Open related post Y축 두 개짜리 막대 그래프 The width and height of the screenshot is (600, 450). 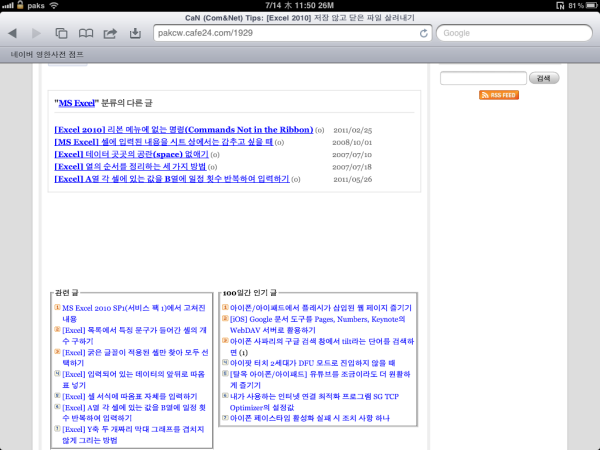coord(133,435)
